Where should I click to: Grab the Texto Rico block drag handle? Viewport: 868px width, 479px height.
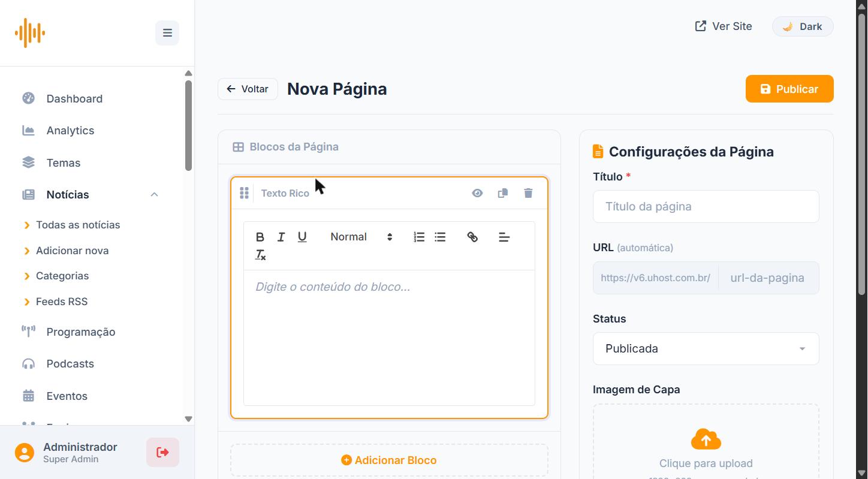click(244, 193)
